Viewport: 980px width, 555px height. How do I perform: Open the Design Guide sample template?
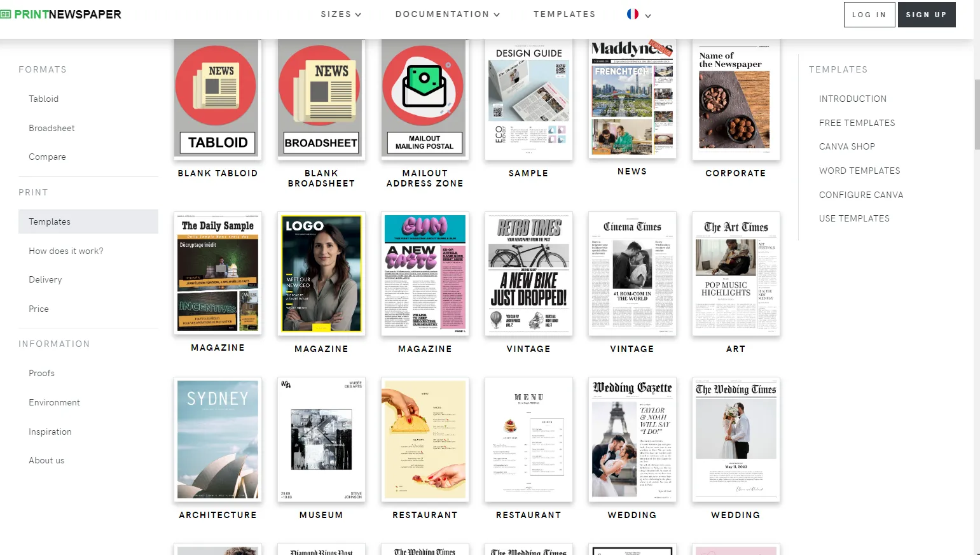[528, 99]
